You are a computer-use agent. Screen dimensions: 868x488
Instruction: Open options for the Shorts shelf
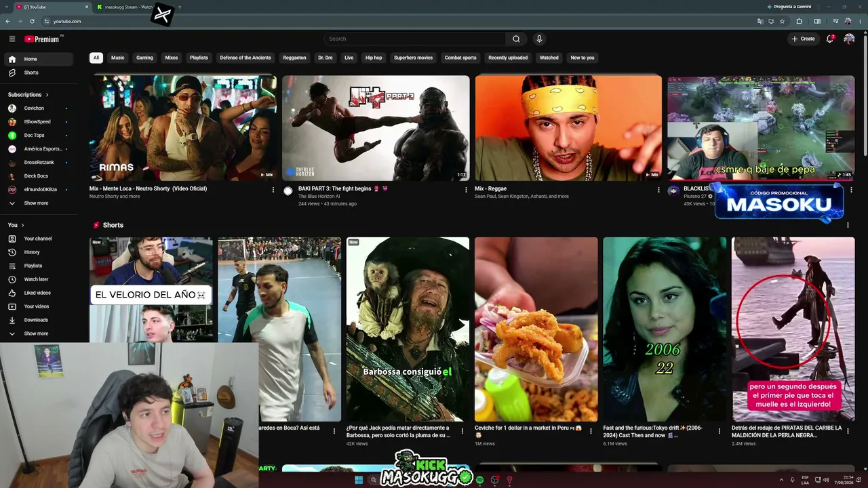coord(848,225)
